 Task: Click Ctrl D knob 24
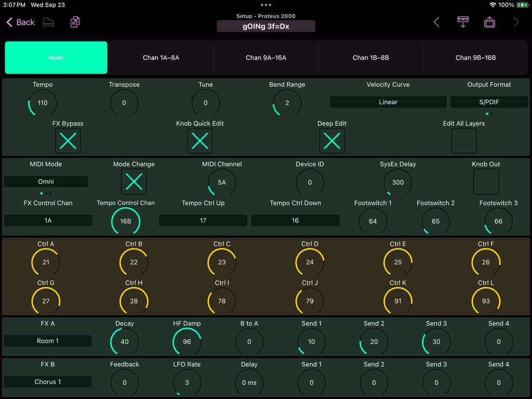[310, 262]
